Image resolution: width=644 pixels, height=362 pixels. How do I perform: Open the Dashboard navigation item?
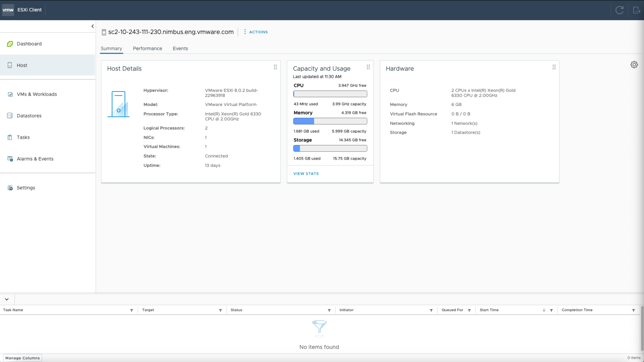click(x=48, y=44)
